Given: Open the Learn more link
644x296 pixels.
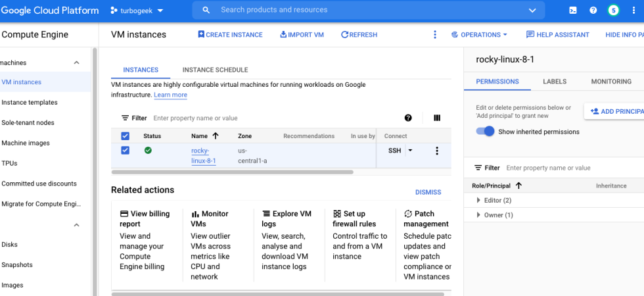Looking at the screenshot, I should (170, 95).
